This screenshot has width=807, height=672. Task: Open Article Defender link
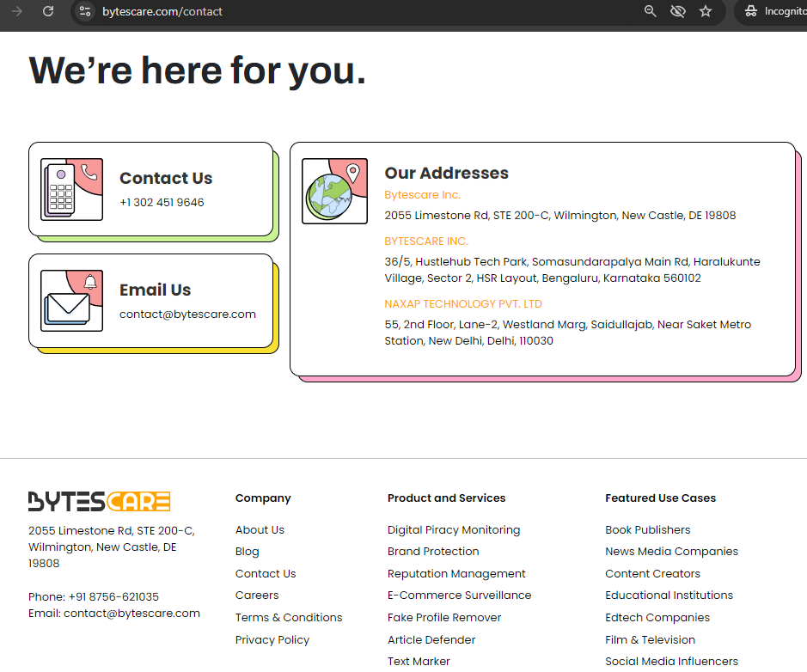coord(431,640)
